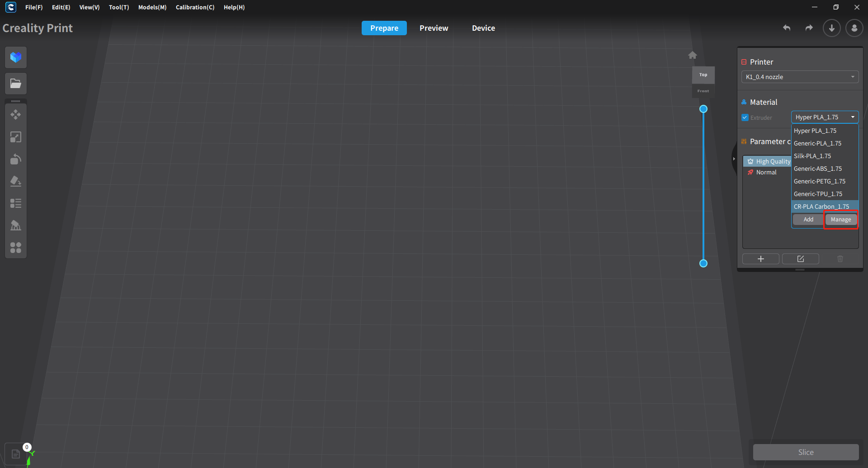The width and height of the screenshot is (868, 468).
Task: Open the message log icon at bottom-left
Action: [x=16, y=454]
